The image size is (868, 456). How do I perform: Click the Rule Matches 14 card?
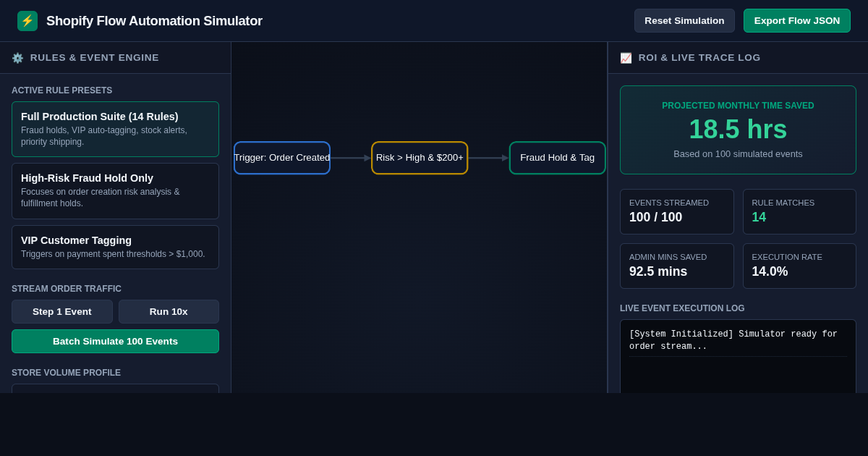[x=799, y=212]
